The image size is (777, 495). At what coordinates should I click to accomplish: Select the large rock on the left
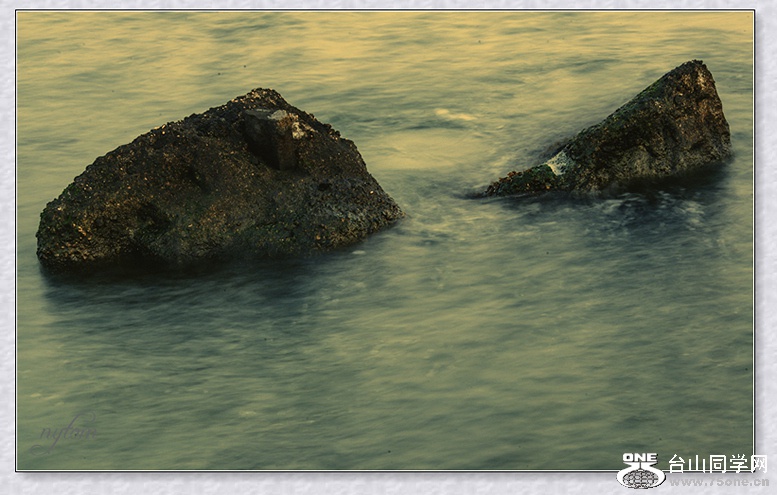point(210,190)
